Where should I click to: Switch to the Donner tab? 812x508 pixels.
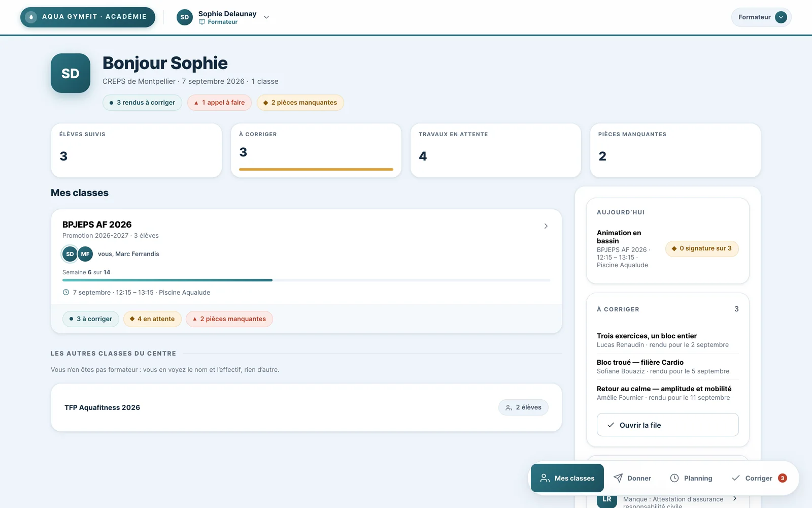click(x=632, y=478)
